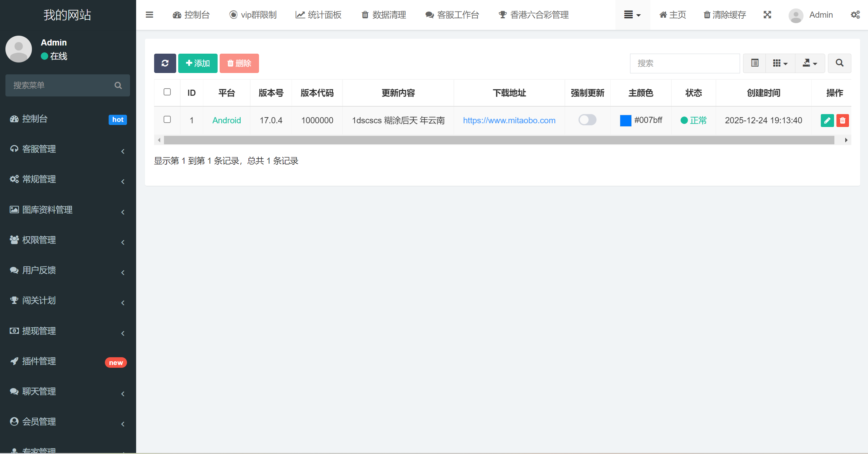Open the 统计面板 top tab
868x454 pixels.
(318, 15)
